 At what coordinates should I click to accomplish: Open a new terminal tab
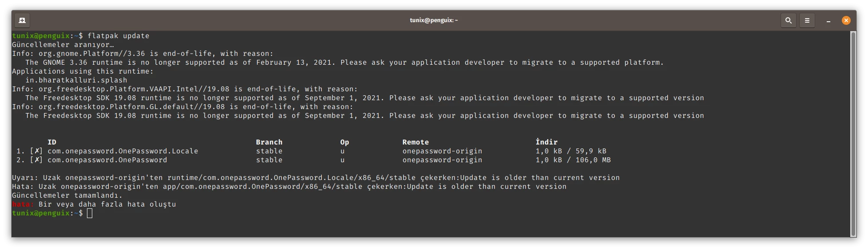pos(22,20)
